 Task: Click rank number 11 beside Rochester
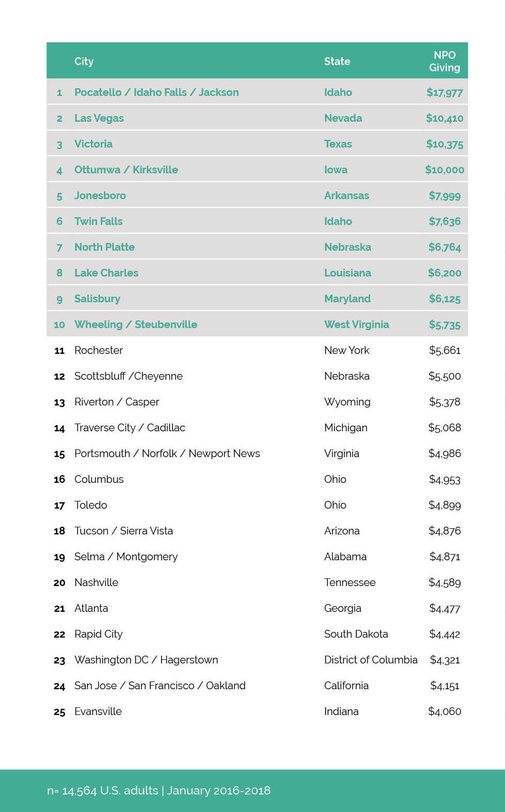(x=59, y=351)
